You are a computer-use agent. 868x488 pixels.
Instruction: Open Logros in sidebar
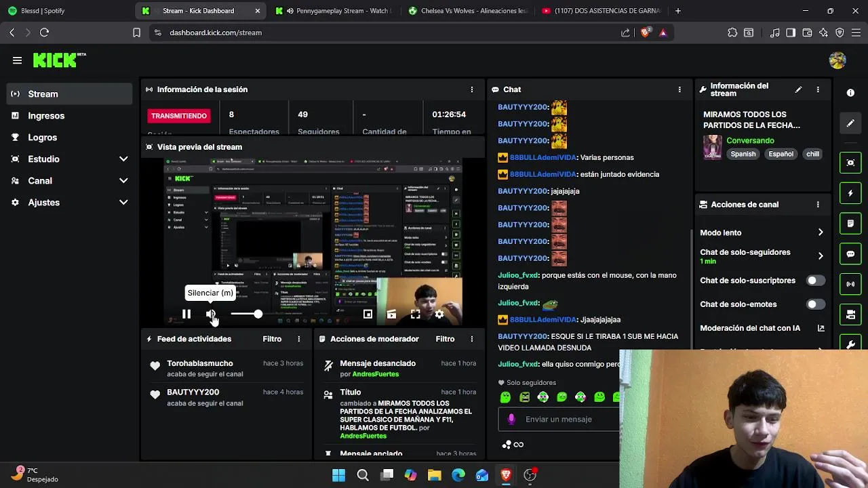69,138
